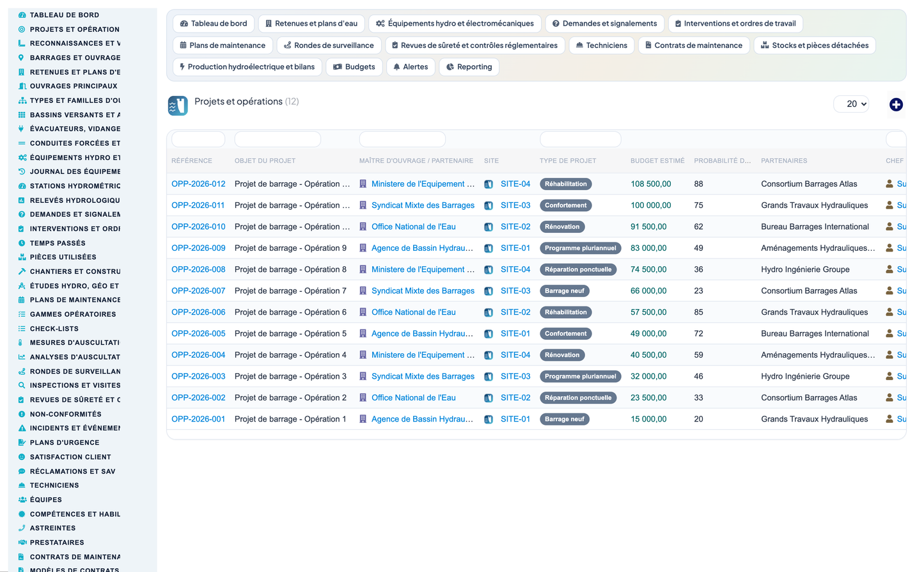Click the Inspections et visites search icon

(22, 386)
